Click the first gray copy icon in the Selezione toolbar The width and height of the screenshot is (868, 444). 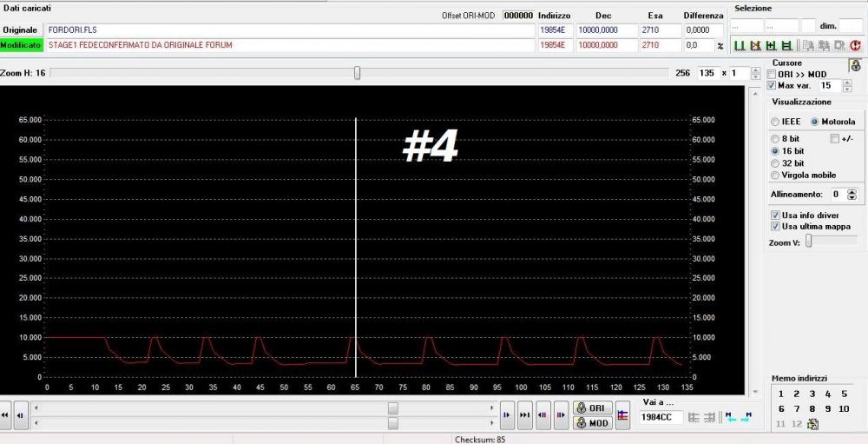point(809,45)
